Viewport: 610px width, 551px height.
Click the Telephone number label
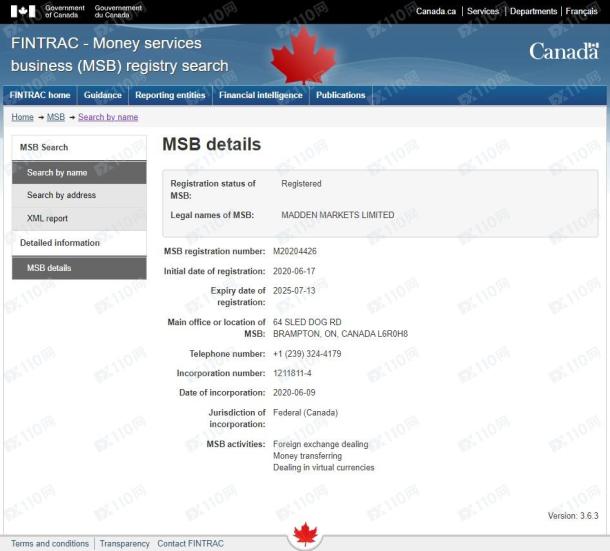(227, 354)
